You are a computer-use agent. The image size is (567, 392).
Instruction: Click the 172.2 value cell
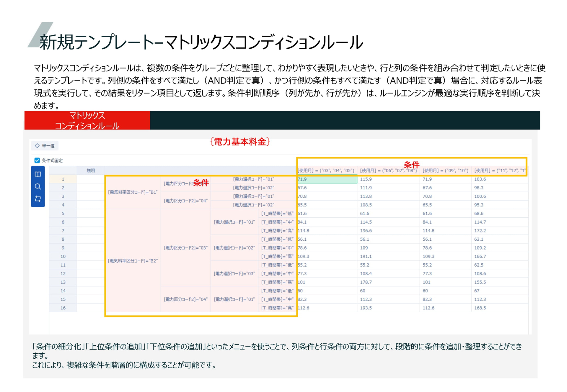(x=500, y=230)
